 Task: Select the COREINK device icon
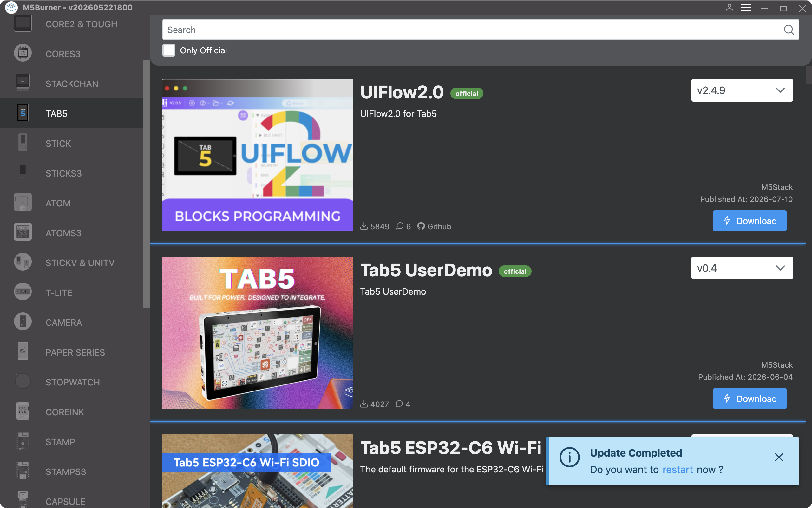pyautogui.click(x=23, y=411)
